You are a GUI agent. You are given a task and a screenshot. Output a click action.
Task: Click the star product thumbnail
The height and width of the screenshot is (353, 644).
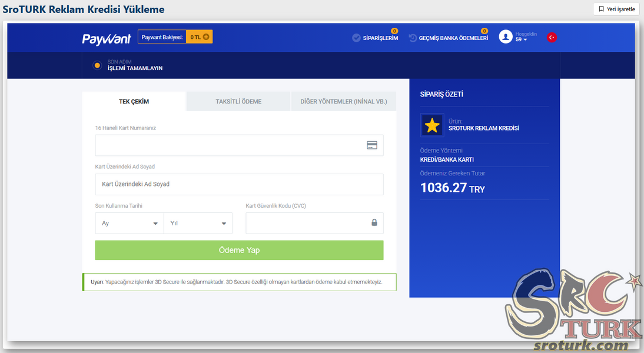[432, 125]
